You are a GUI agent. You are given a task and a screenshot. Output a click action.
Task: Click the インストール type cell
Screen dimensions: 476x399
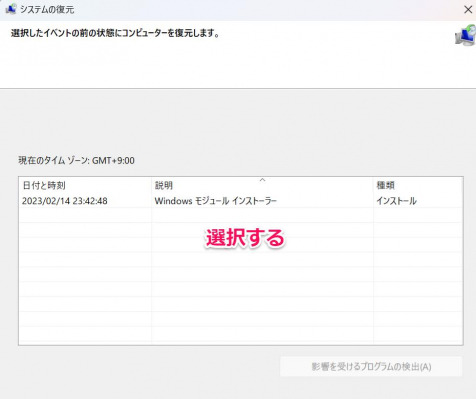(396, 201)
